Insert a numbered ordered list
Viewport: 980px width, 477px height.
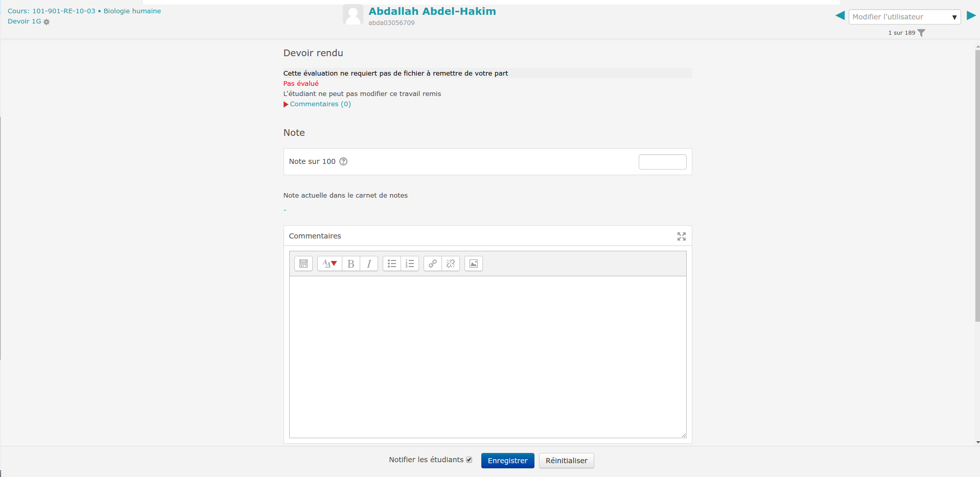click(x=410, y=264)
